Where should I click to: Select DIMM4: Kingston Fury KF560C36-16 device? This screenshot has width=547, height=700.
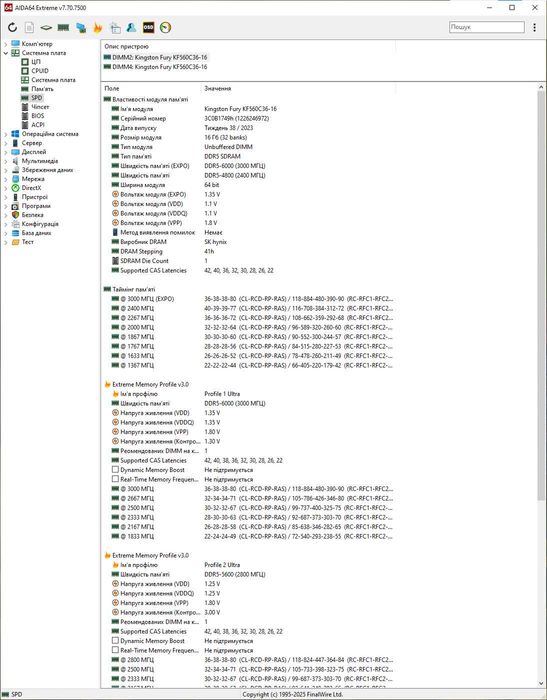click(x=155, y=67)
